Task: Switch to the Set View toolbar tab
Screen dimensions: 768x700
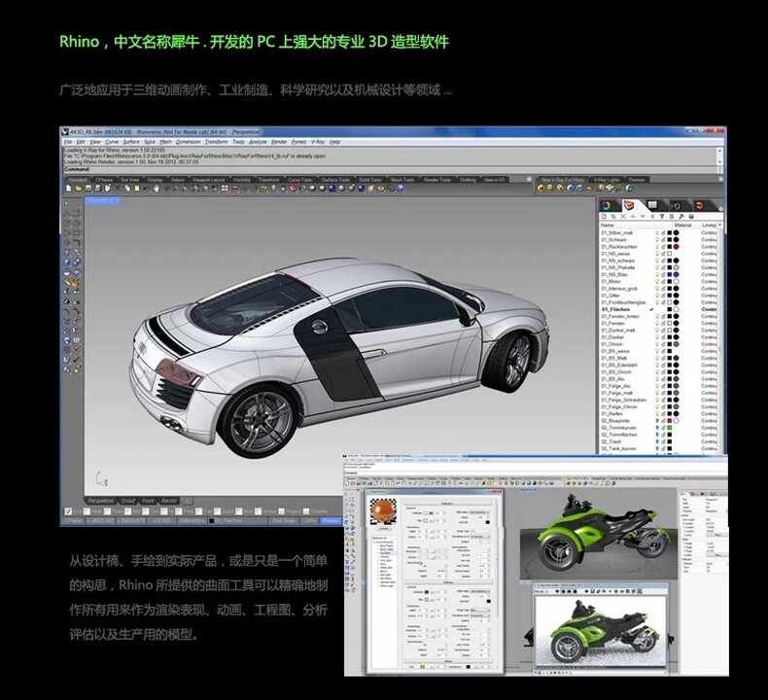Action: click(x=130, y=180)
